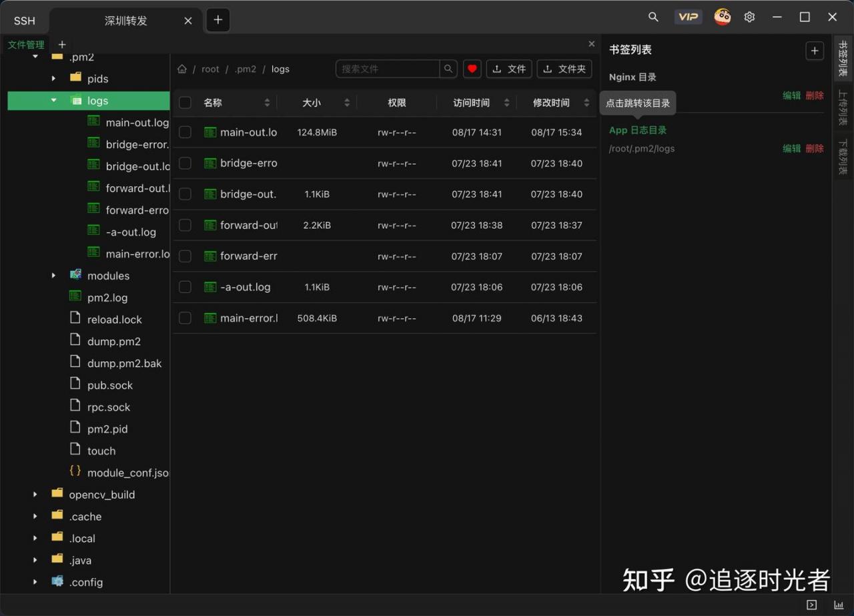Click the search button beside 搜索文件 field
This screenshot has height=616, width=854.
(449, 69)
